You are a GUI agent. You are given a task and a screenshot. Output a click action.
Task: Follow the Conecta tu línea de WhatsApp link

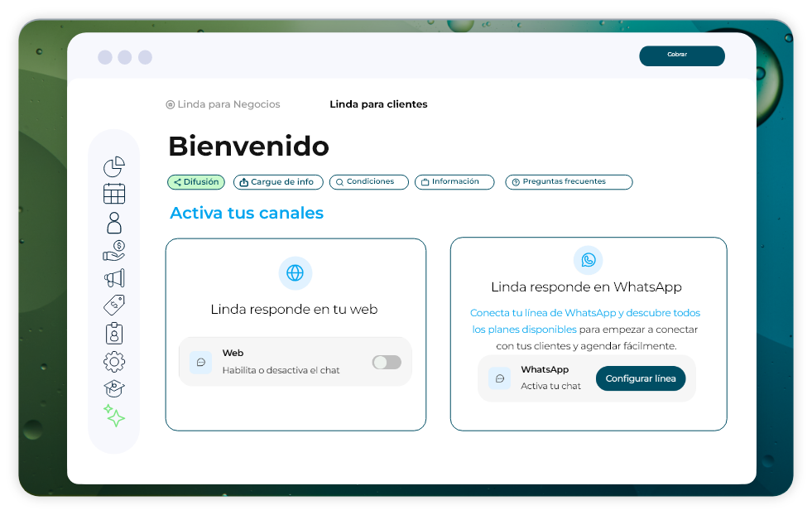click(584, 320)
